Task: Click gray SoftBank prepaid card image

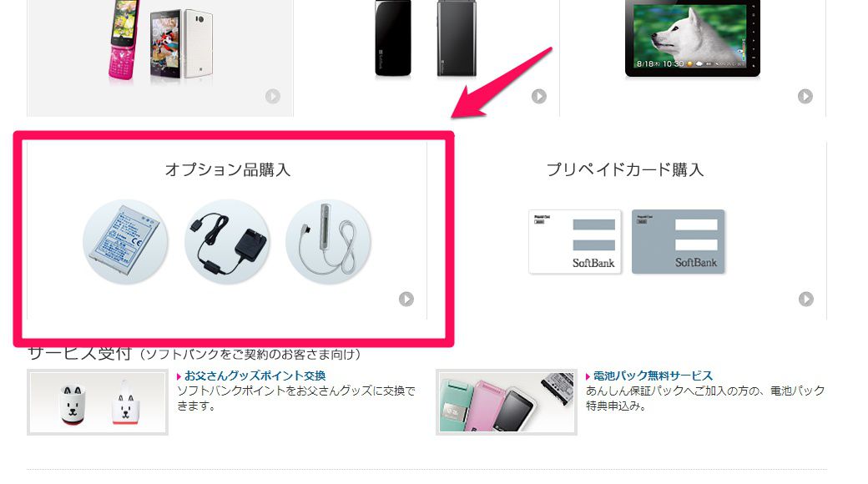Action: click(x=678, y=241)
